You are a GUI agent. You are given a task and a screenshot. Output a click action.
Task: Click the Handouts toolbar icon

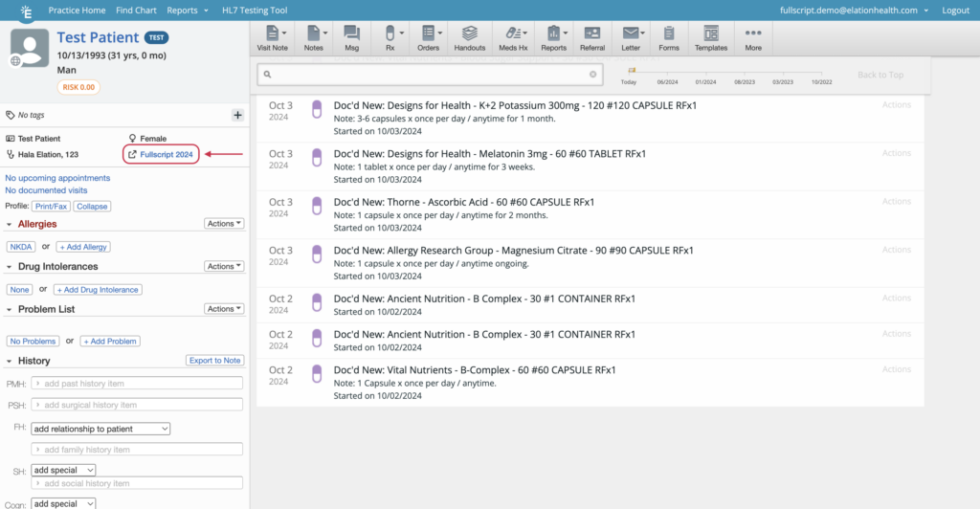tap(469, 37)
